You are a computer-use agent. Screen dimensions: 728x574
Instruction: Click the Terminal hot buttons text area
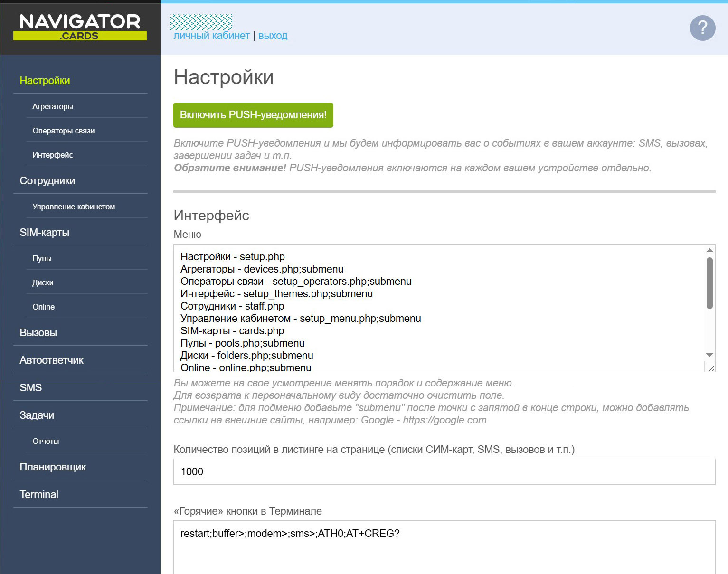pyautogui.click(x=444, y=546)
